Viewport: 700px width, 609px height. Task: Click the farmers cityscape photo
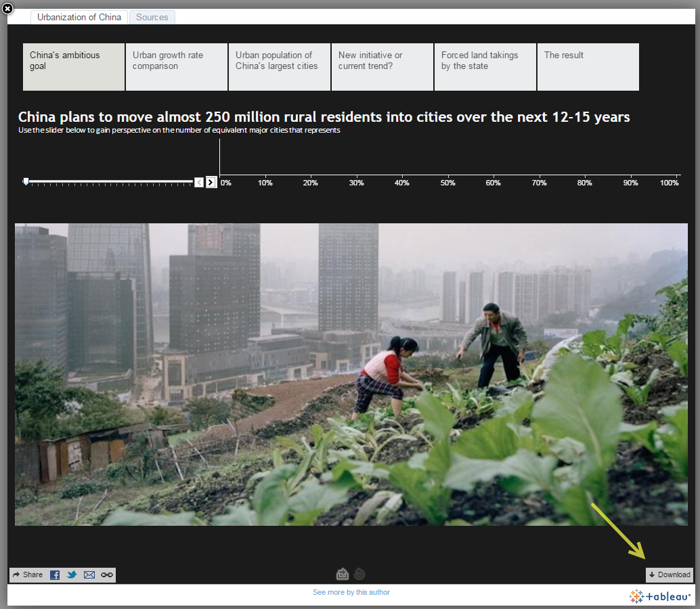(x=351, y=374)
